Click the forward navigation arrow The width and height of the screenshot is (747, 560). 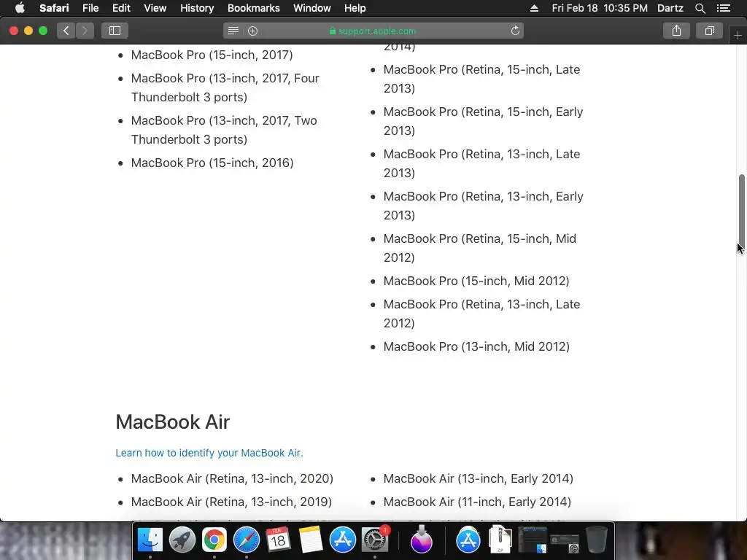85,31
